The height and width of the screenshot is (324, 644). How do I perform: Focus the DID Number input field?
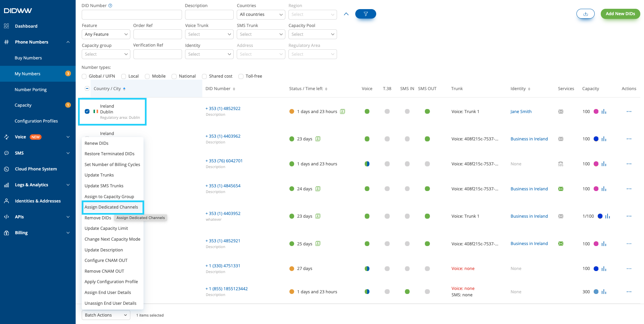point(132,15)
